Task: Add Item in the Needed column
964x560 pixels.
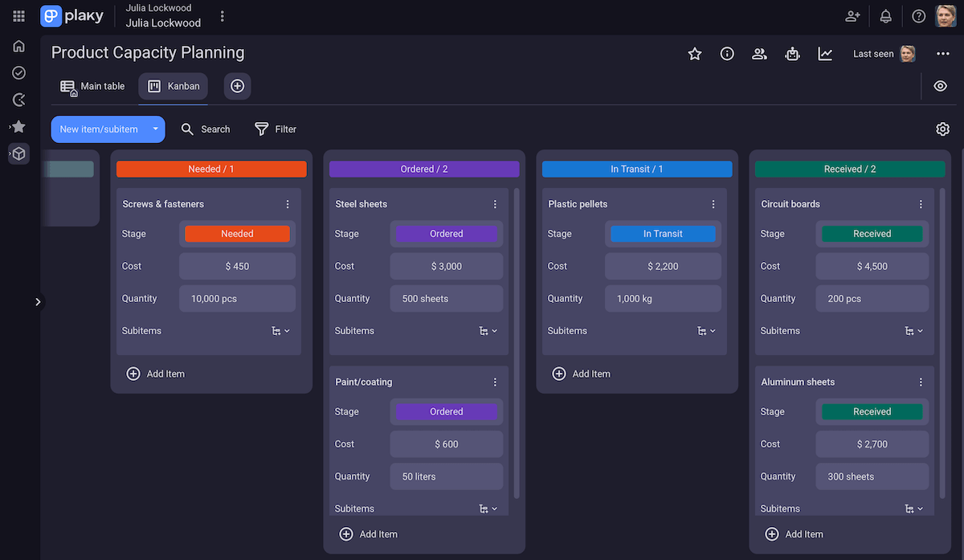Action: [156, 374]
